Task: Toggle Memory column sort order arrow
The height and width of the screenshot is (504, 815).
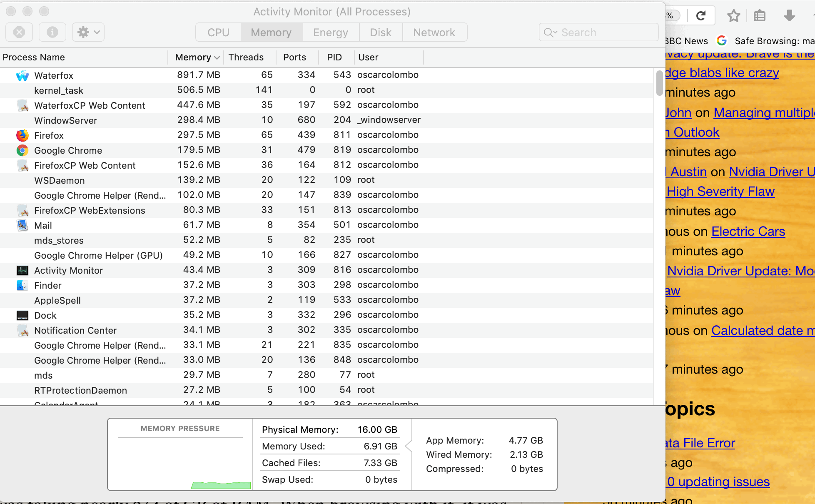Action: 217,57
